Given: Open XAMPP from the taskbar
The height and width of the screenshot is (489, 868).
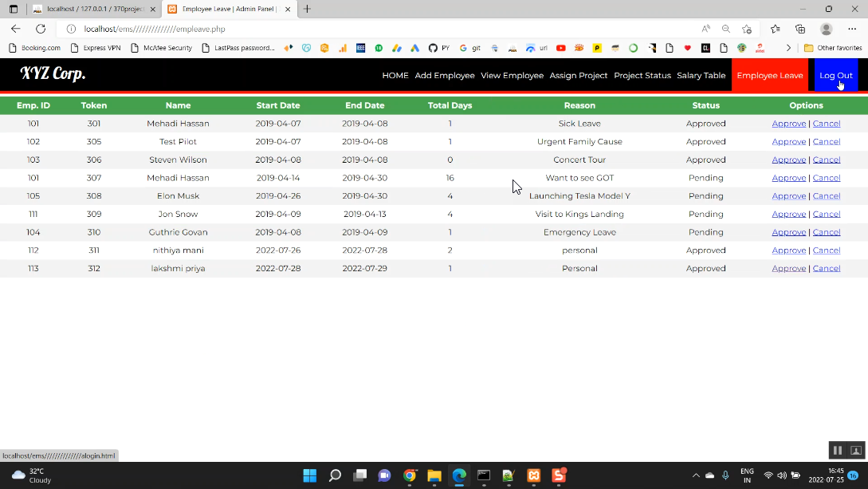Looking at the screenshot, I should [x=534, y=475].
